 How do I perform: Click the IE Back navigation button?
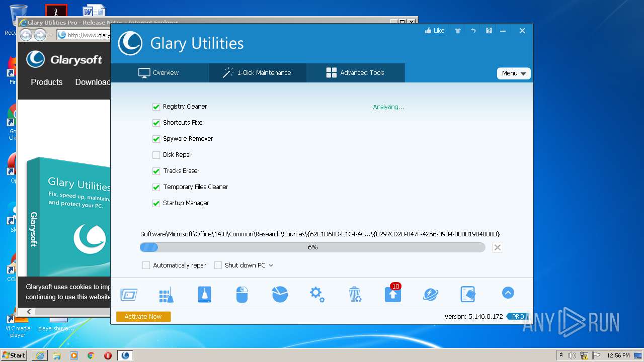[26, 35]
